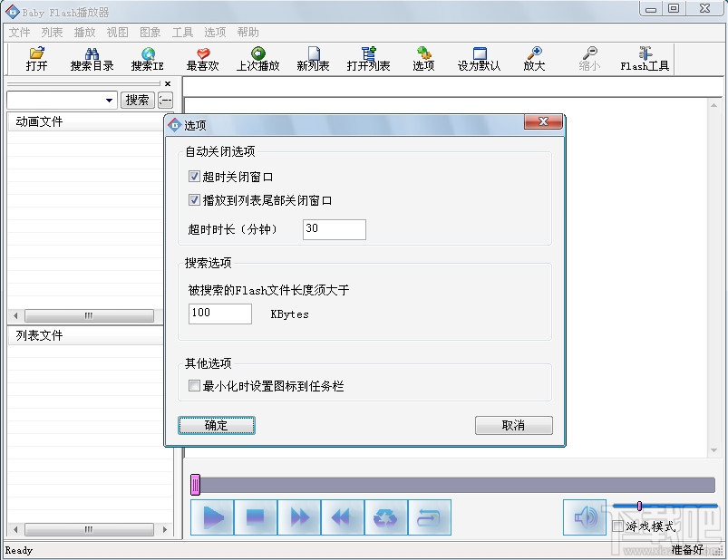Expand the search combo box dropdown arrow
The width and height of the screenshot is (728, 560).
pyautogui.click(x=109, y=101)
